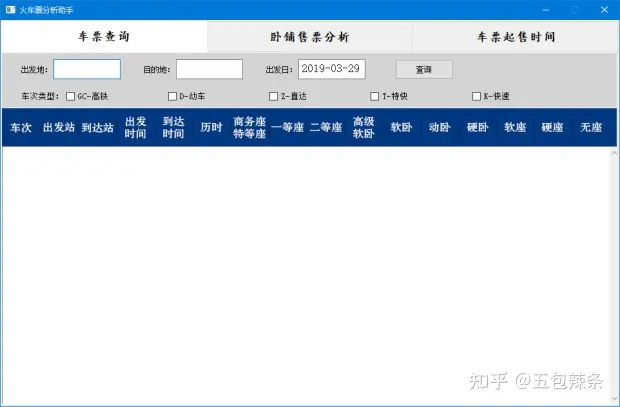Edit the 出发日 date field
The height and width of the screenshot is (407, 620).
tap(332, 69)
